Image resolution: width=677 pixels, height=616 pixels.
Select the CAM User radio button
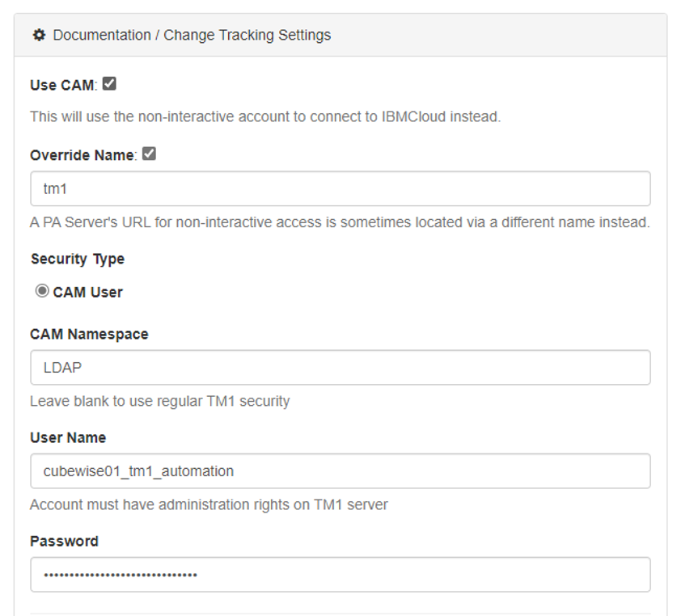pos(42,291)
